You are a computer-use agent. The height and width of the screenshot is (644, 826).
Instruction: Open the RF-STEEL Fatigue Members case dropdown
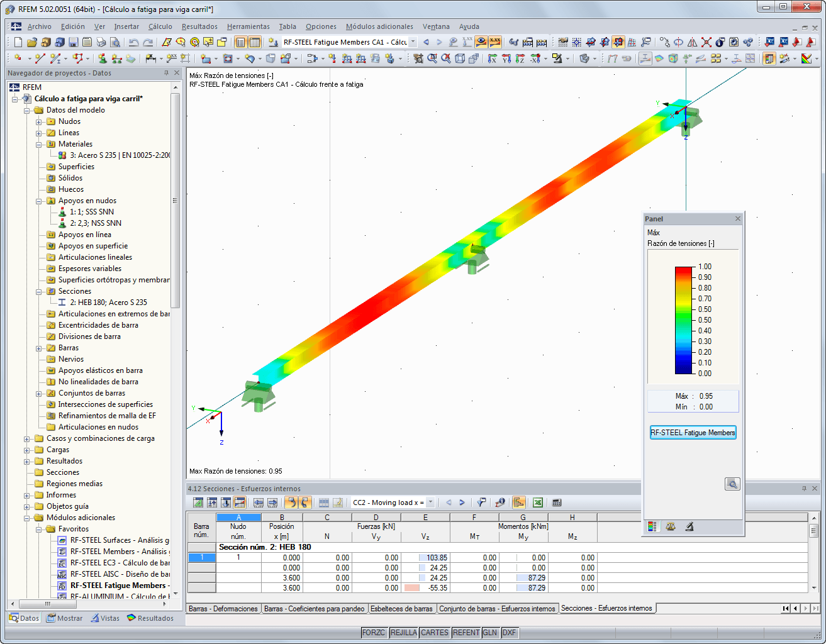point(413,42)
